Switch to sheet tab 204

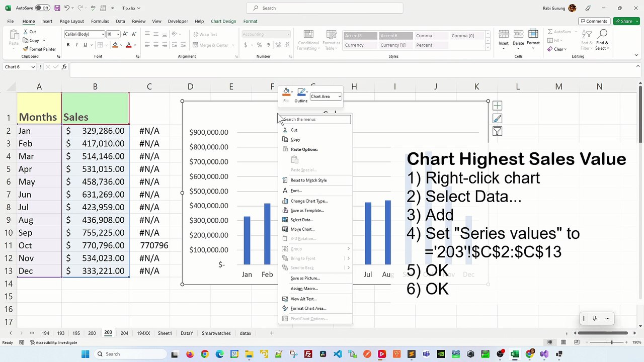pos(124,333)
